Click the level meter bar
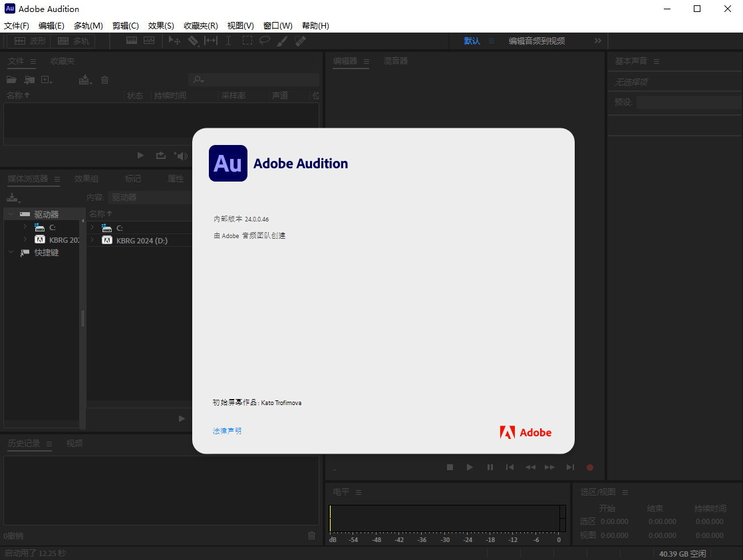The image size is (743, 560). click(444, 517)
